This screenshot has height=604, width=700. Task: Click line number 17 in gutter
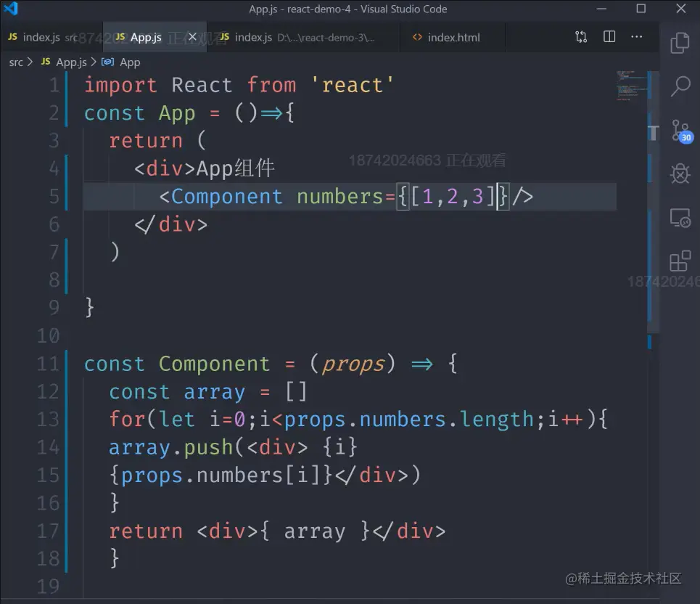(48, 531)
